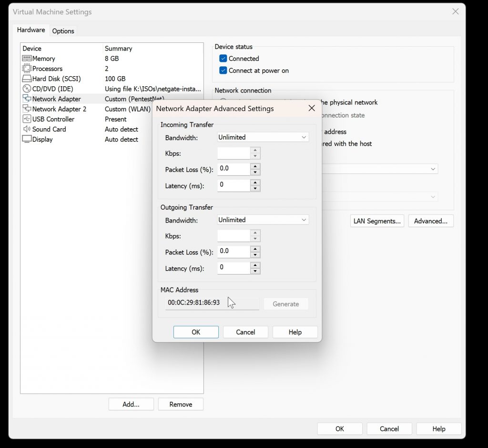Increase Incoming Packet Loss with up arrow
Screen dimensions: 488x448
[x=255, y=166]
